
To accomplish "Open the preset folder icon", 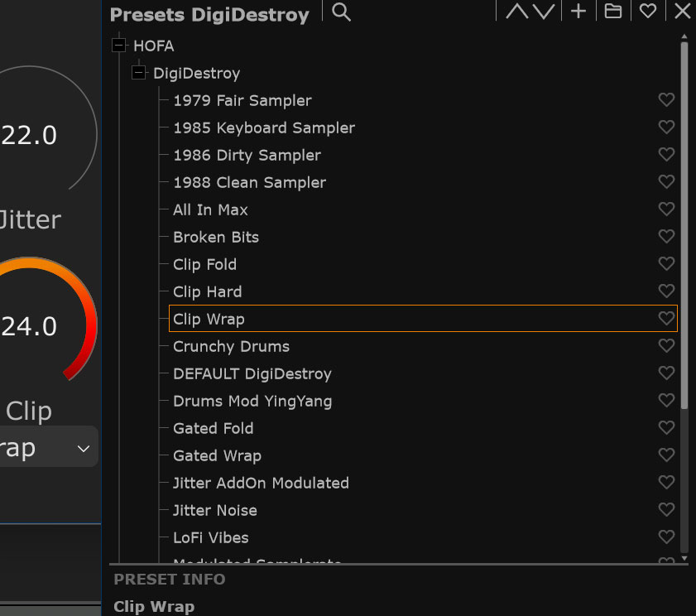I will coord(613,11).
